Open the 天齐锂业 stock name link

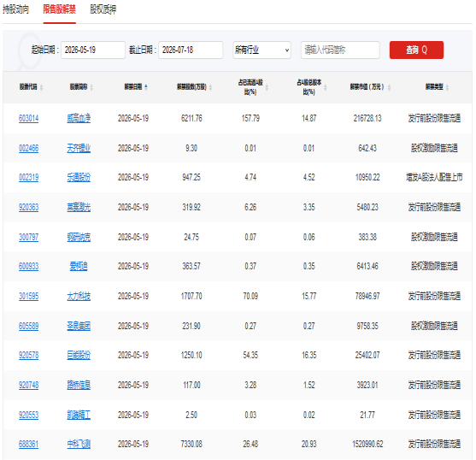[79, 148]
